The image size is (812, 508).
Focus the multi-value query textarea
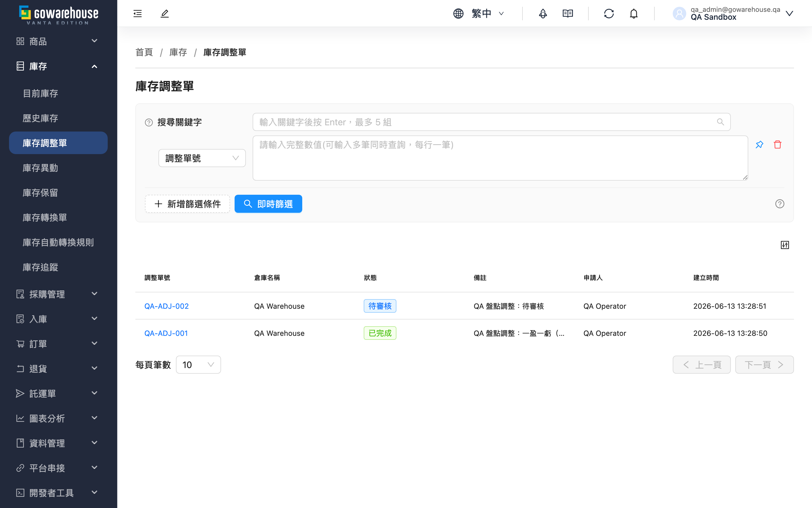500,158
